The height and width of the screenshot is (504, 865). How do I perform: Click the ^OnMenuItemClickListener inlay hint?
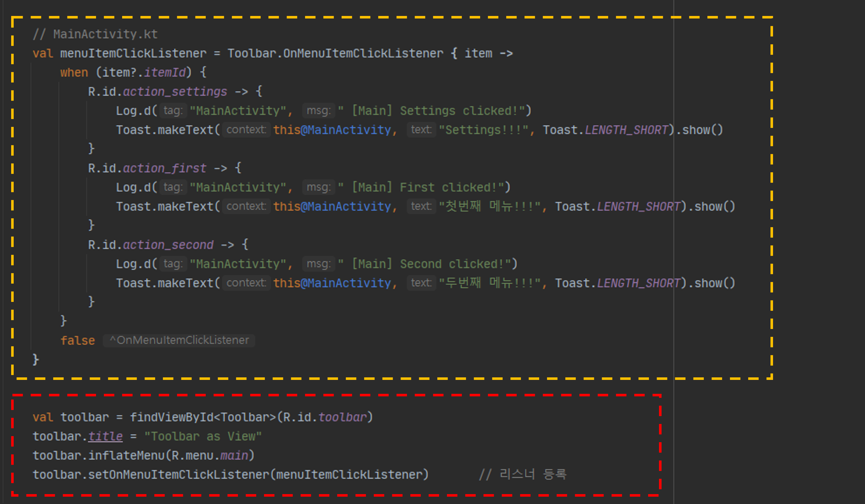[179, 340]
